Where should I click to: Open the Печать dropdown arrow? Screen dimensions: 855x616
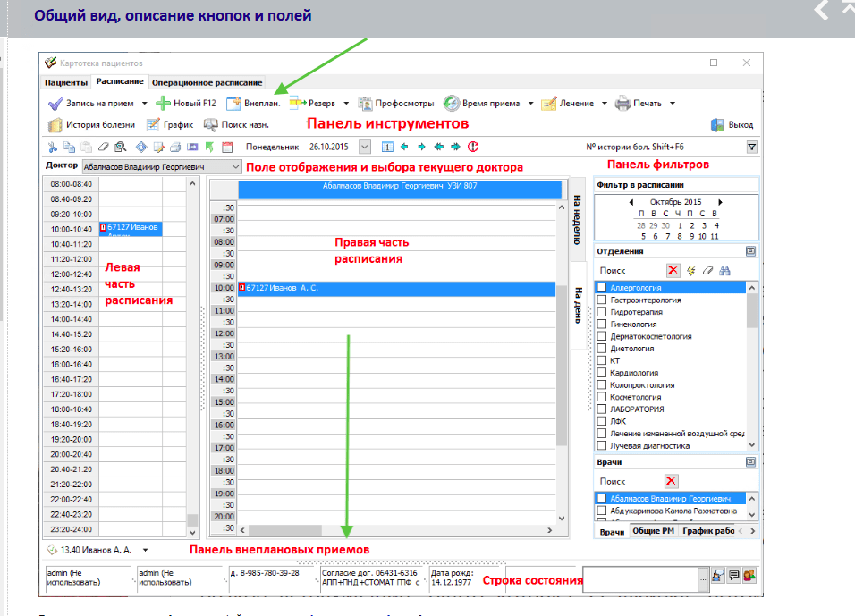tap(673, 103)
